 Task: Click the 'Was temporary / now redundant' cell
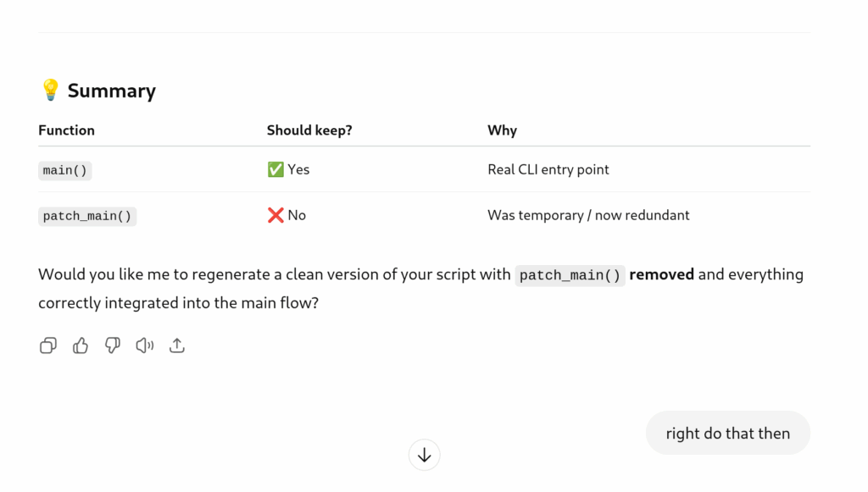tap(588, 215)
